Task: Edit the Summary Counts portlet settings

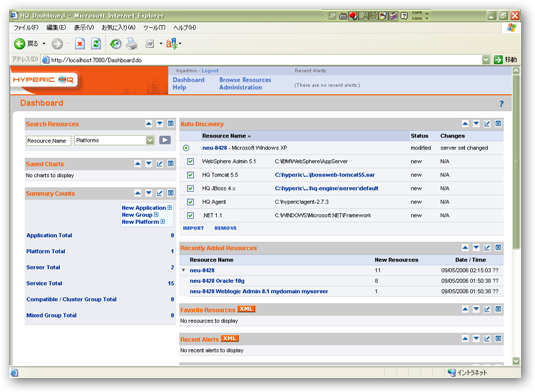Action: pos(159,193)
